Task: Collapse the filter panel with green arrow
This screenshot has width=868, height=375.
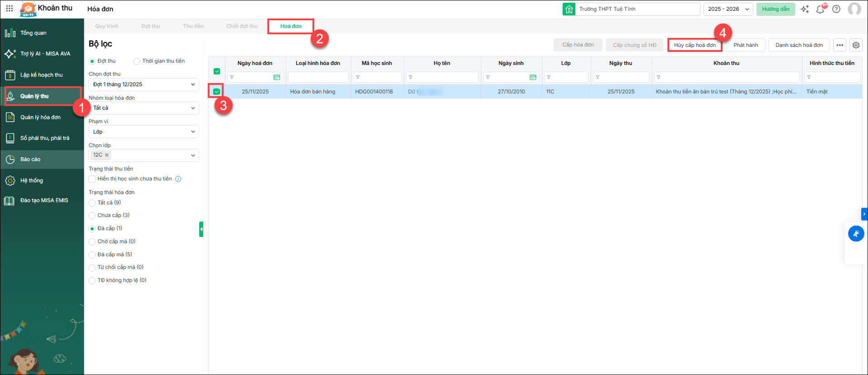Action: coord(201,229)
